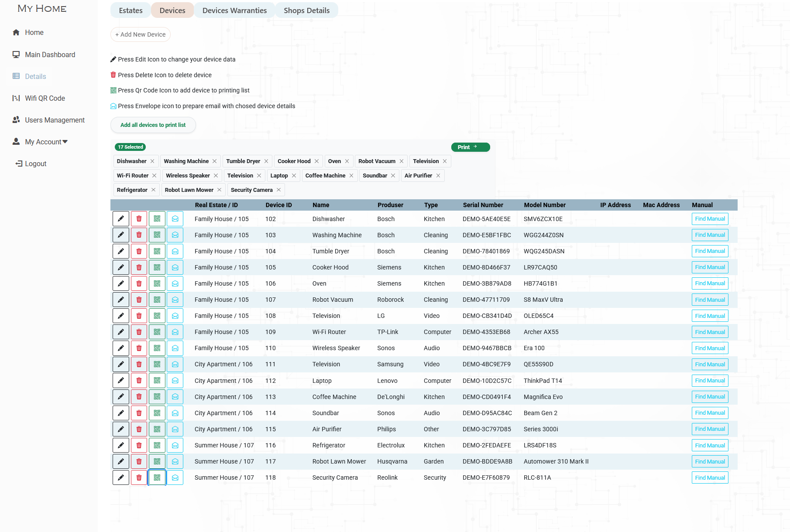Toggle Refrigerator QR code selection
Screen dimensions: 790x532
157,445
